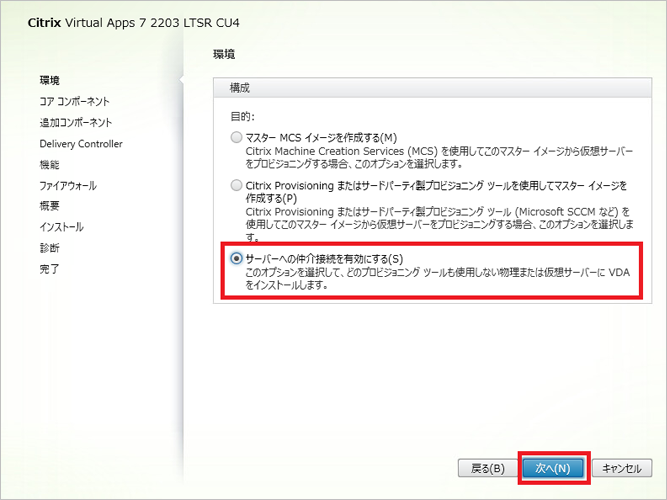667x500 pixels.
Task: Open the 環境 step in sidebar
Action: (x=50, y=80)
